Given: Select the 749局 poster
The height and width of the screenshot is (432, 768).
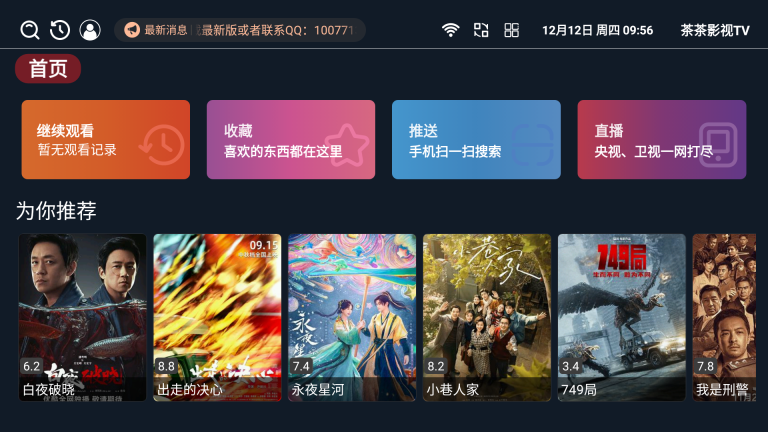Looking at the screenshot, I should (x=622, y=317).
